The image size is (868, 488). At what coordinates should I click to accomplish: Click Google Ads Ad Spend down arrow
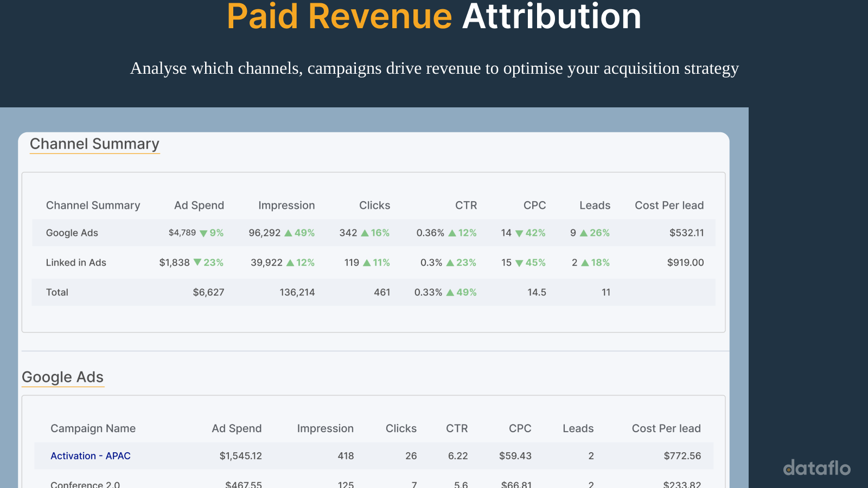[203, 233]
